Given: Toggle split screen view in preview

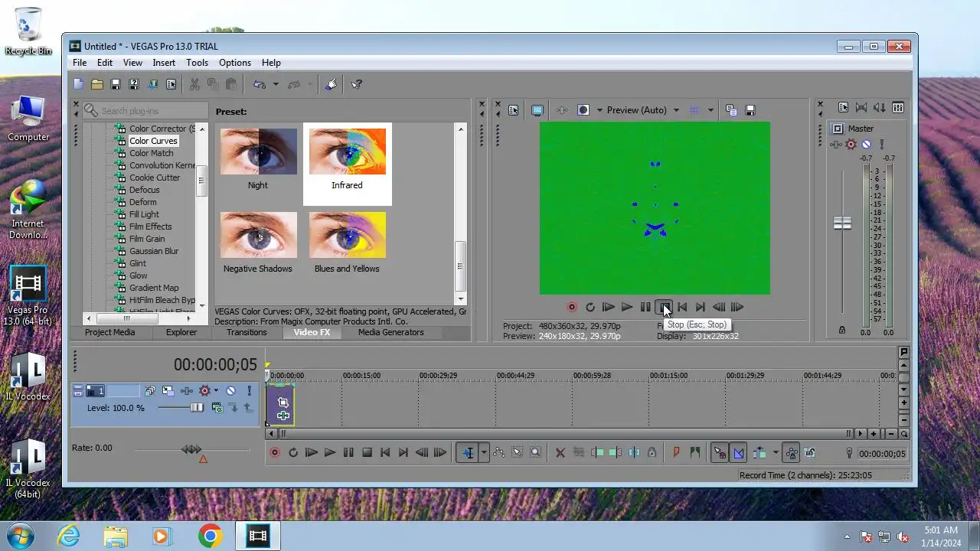Looking at the screenshot, I should click(x=583, y=110).
